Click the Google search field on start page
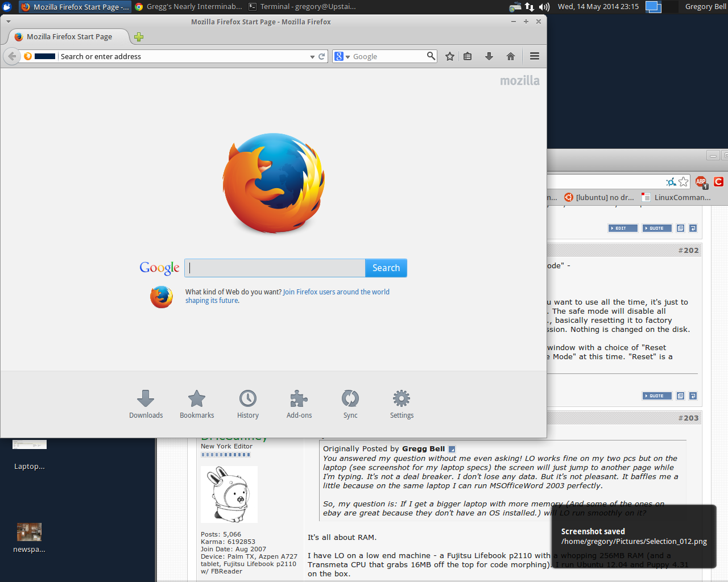Viewport: 728px width, 582px height. click(x=275, y=268)
